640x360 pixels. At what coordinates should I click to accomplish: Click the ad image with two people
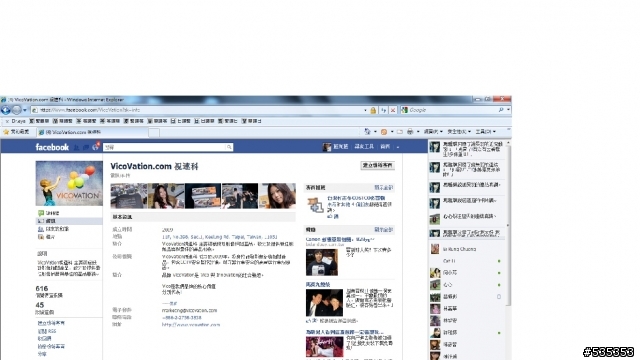tap(324, 302)
